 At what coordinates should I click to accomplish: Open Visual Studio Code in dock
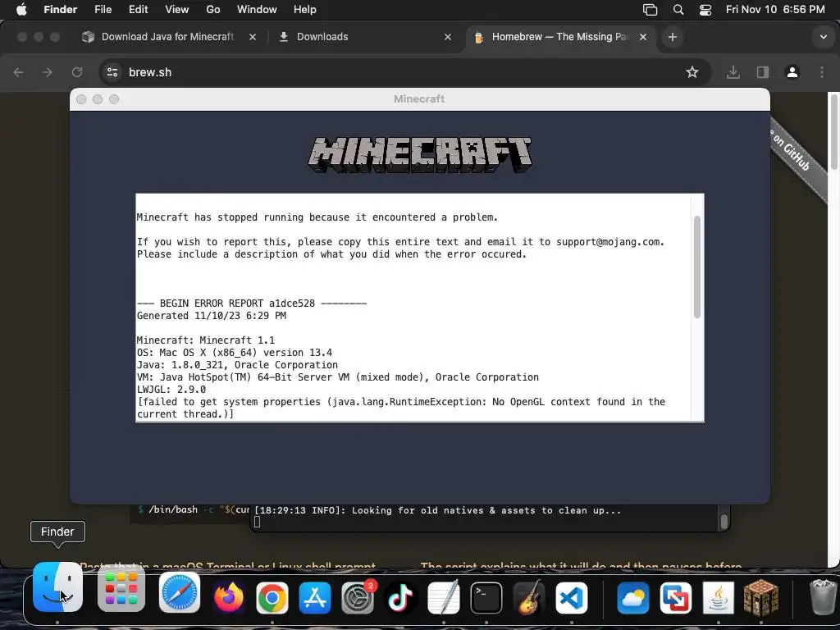(572, 597)
